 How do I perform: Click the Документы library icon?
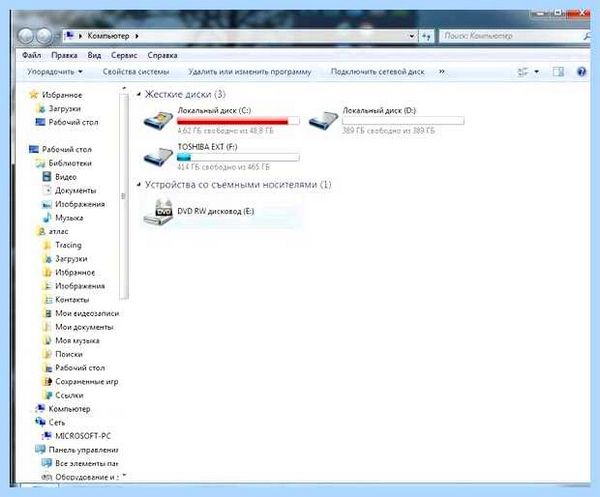[x=47, y=190]
